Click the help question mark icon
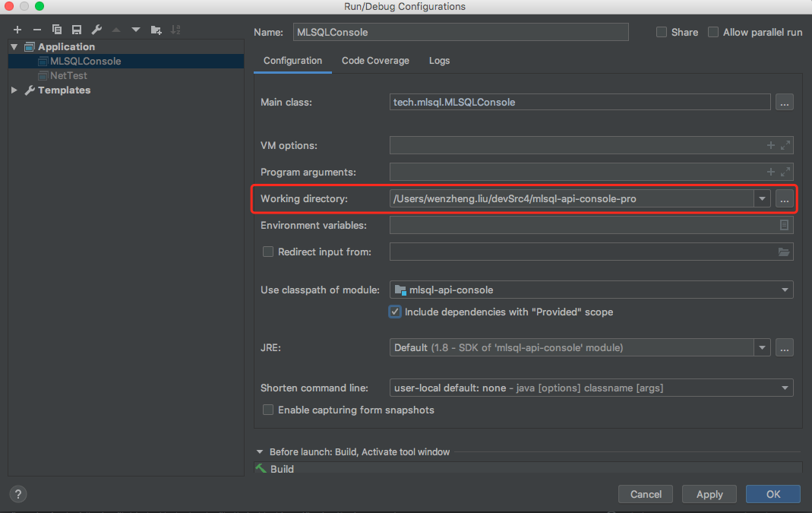The width and height of the screenshot is (812, 513). [18, 494]
